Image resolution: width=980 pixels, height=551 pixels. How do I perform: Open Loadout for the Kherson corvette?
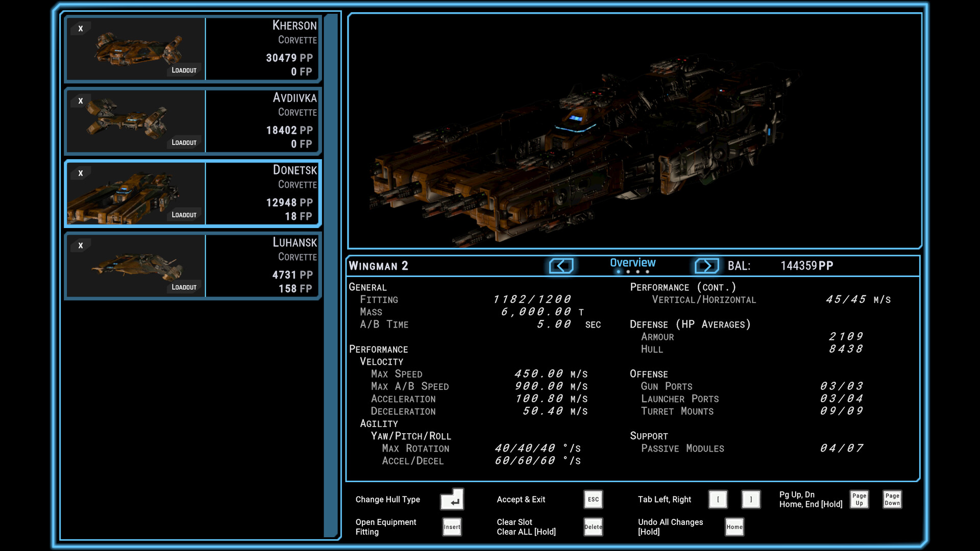pos(184,70)
